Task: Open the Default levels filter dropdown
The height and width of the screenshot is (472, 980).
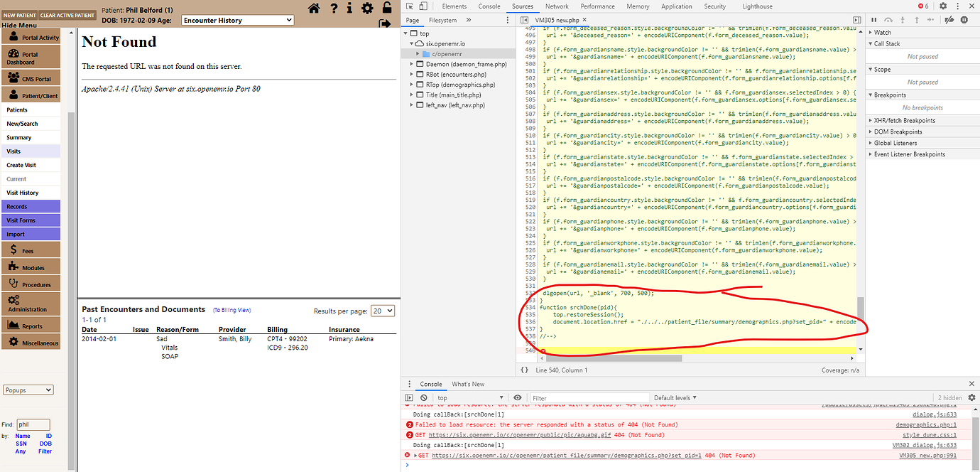Action: tap(673, 397)
